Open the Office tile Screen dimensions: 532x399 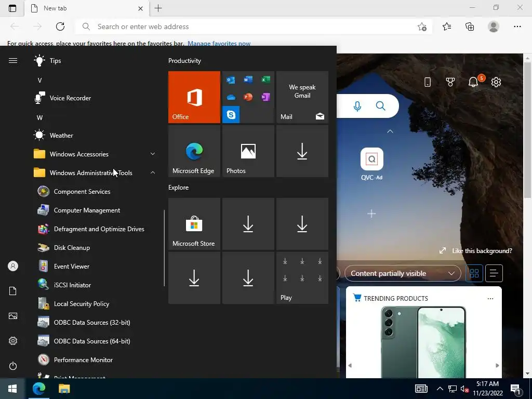pyautogui.click(x=194, y=97)
